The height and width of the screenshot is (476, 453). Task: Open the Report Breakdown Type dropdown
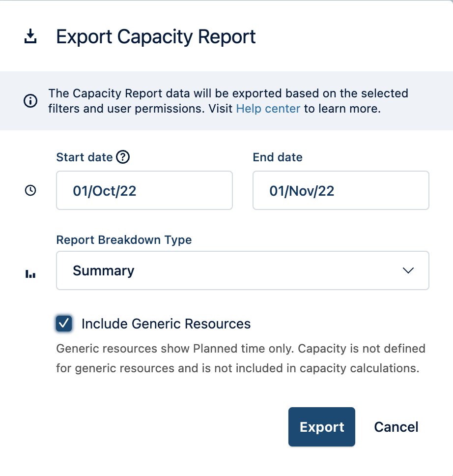click(x=243, y=270)
